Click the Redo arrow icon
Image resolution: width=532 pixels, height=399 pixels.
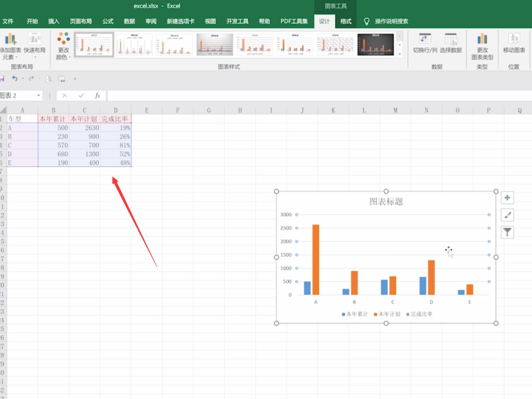31,79
